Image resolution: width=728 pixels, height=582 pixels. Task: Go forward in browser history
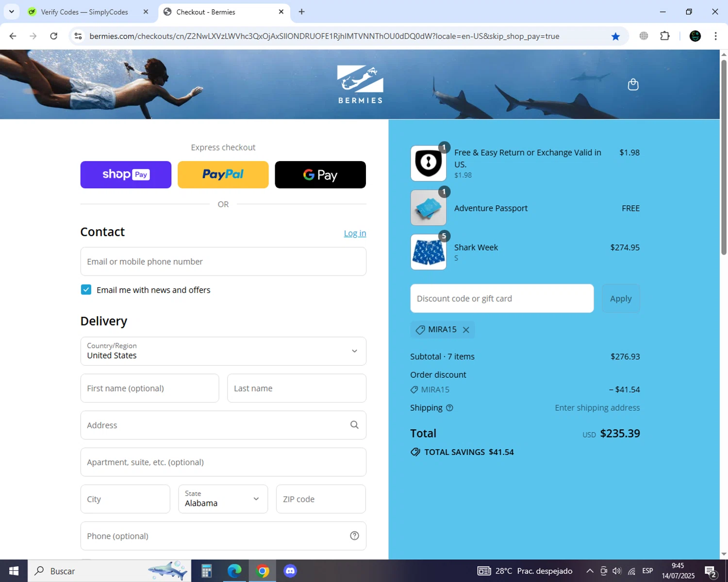[33, 36]
